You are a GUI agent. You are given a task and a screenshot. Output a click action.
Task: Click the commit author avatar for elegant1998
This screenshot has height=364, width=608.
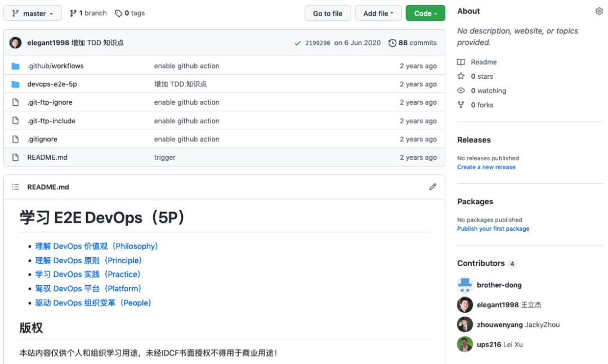[x=16, y=43]
